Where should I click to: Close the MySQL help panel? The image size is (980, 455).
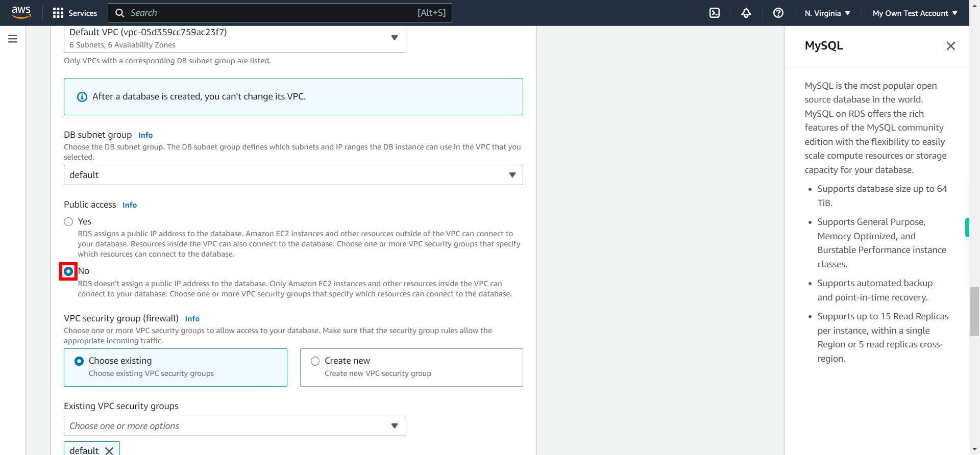[950, 46]
